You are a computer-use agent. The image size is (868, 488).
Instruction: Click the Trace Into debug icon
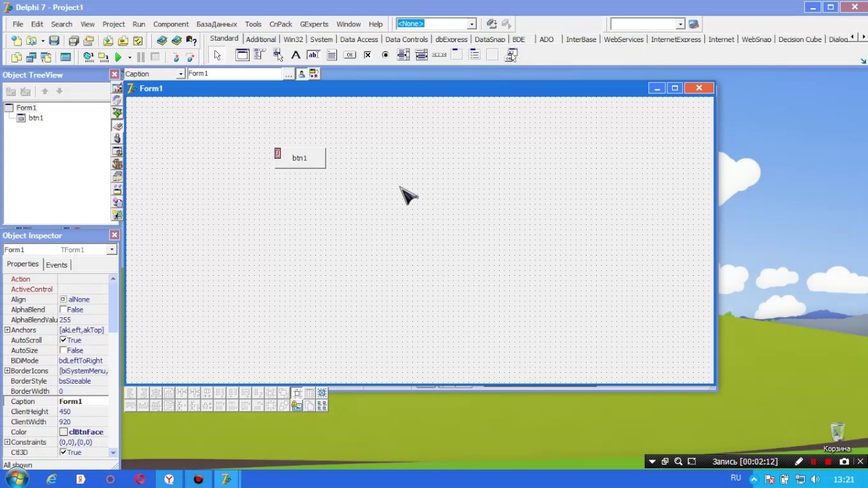[176, 58]
